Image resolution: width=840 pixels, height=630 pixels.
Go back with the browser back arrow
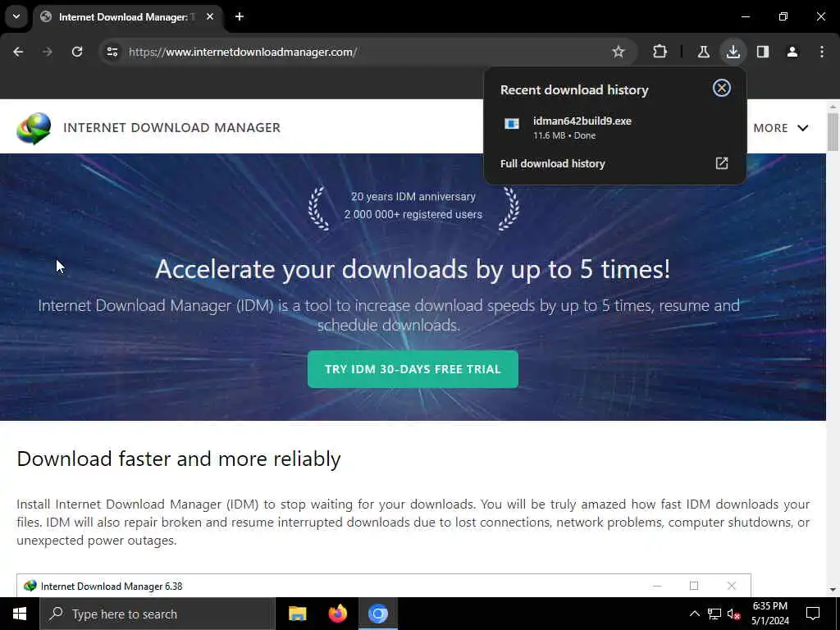coord(18,52)
